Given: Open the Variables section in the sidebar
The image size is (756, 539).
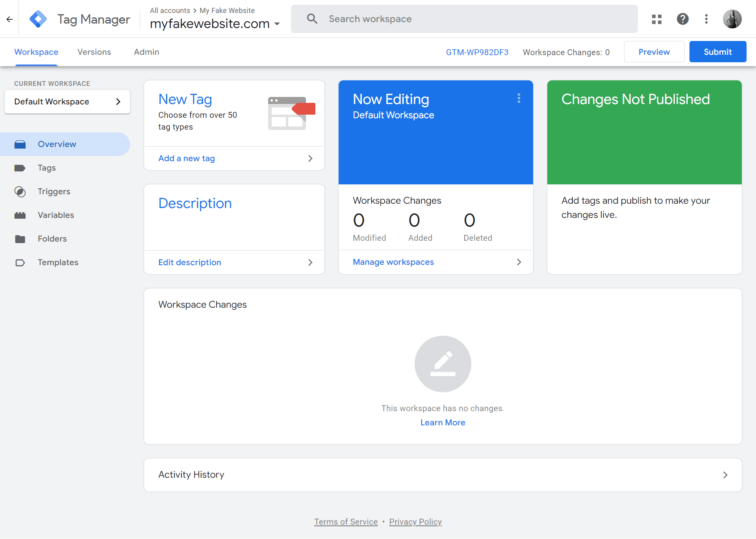Looking at the screenshot, I should coord(56,215).
